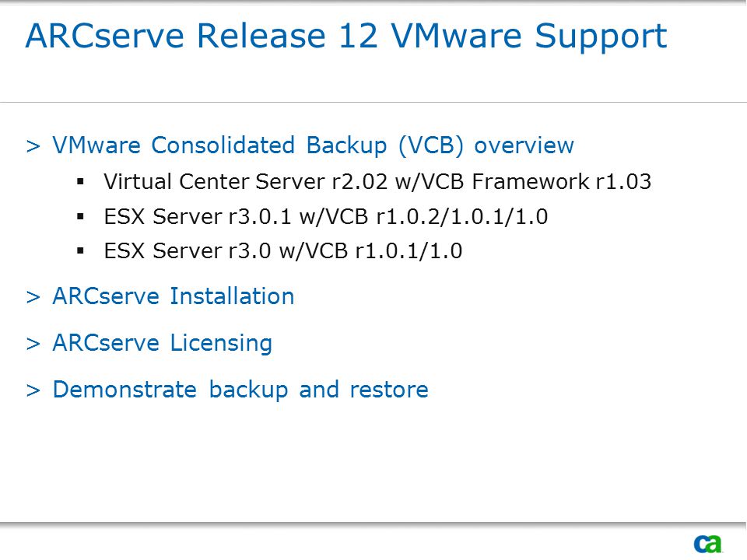Click the square bullet before ESX Server r3.0.1
The height and width of the screenshot is (560, 747).
point(80,217)
